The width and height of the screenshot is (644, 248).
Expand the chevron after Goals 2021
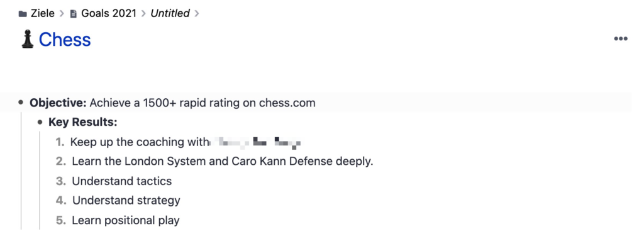tap(143, 14)
